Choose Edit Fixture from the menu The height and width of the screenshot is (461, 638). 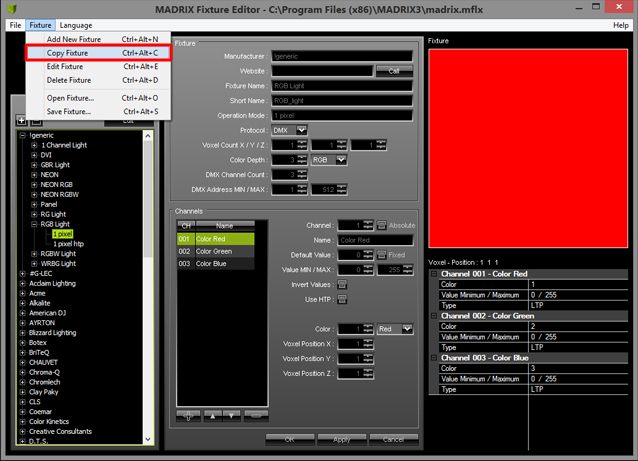(98, 66)
